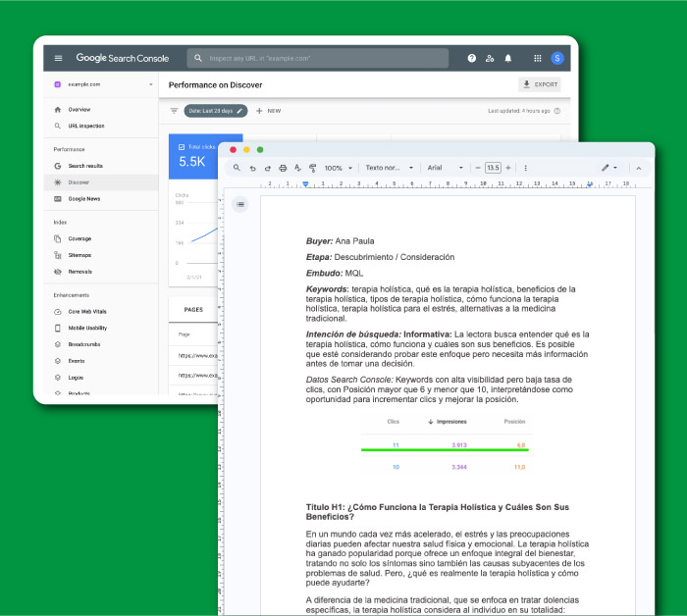The height and width of the screenshot is (616, 687).
Task: Click the undo arrow in document toolbar
Action: click(x=252, y=168)
